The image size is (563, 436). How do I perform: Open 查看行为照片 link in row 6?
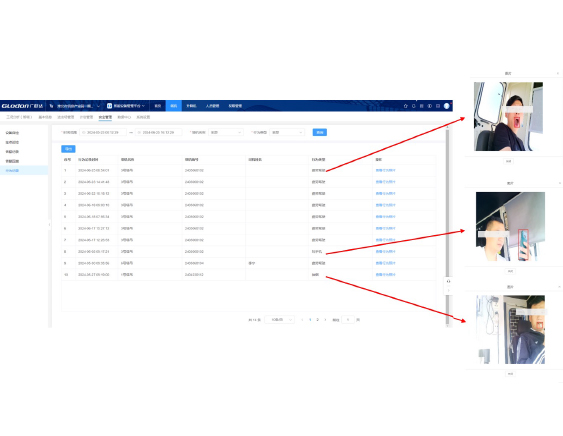(x=385, y=228)
